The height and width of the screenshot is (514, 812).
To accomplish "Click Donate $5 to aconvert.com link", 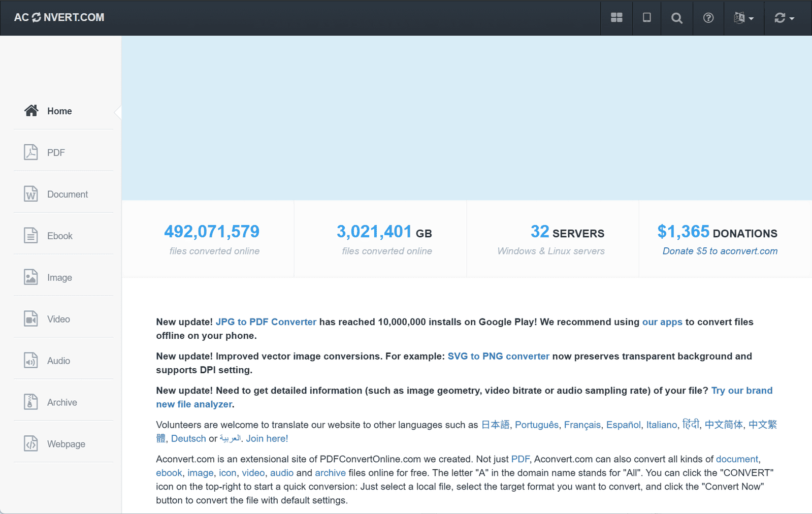I will tap(720, 251).
